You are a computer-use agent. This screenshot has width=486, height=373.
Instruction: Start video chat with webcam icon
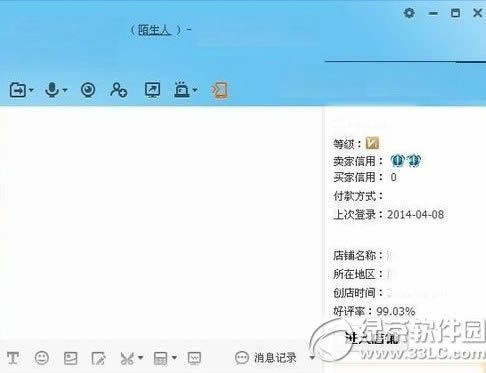coord(88,90)
